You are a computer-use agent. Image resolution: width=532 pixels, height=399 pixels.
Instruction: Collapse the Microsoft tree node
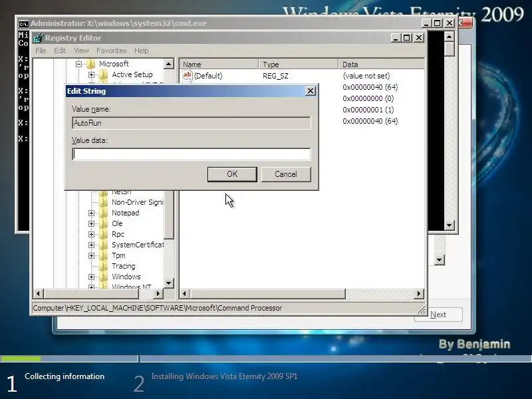pos(78,64)
